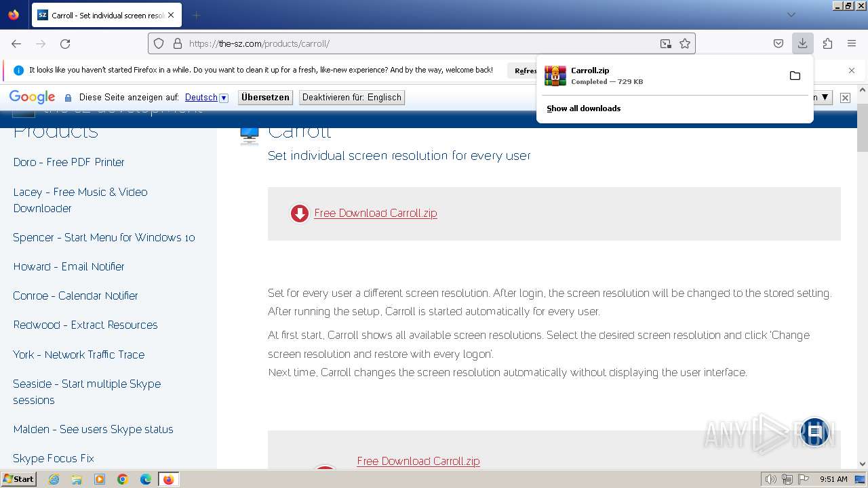
Task: Click the top Free Download Carroll.zip link
Action: 376,213
